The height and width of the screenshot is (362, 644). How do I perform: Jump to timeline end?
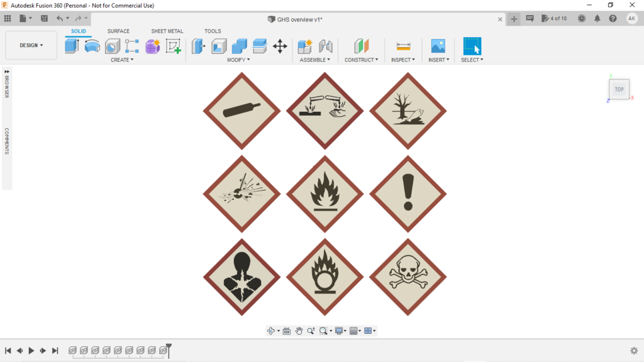(55, 351)
